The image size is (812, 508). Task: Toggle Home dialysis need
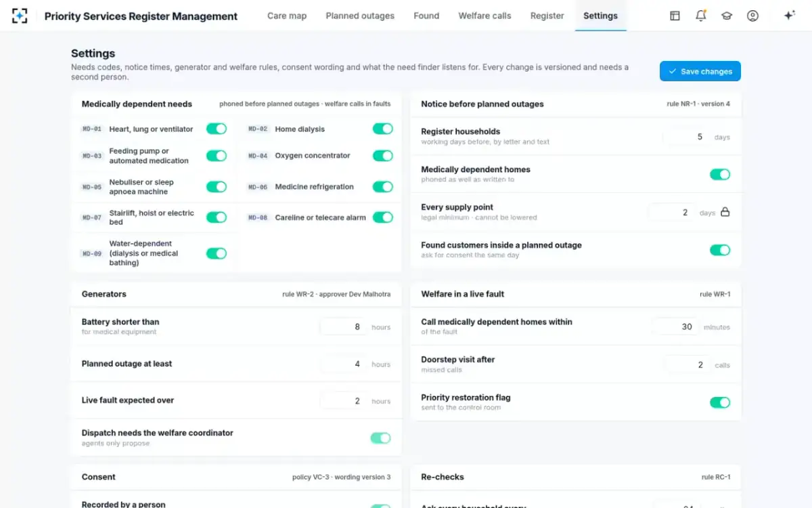tap(383, 129)
